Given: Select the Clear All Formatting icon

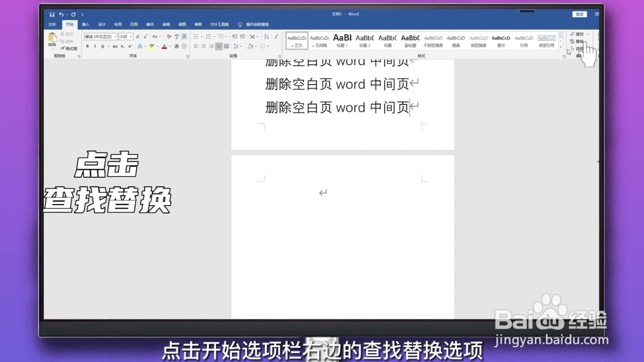Looking at the screenshot, I should coord(169,37).
